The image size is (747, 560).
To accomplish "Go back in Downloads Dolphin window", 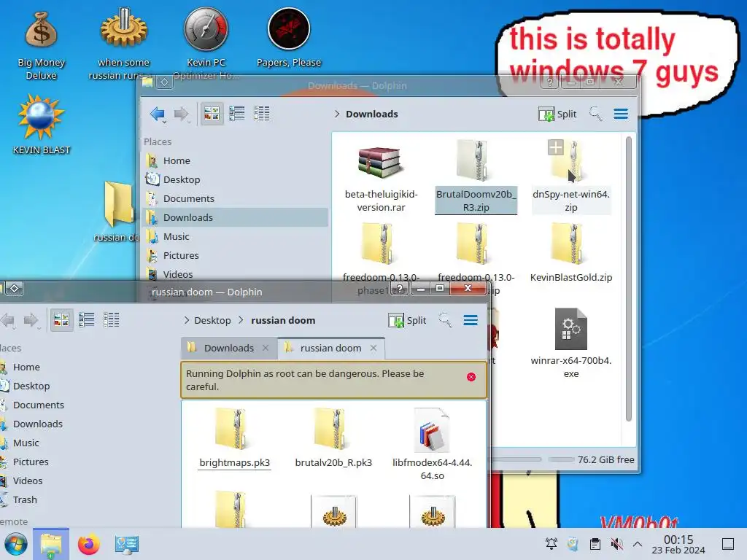I will tap(158, 114).
